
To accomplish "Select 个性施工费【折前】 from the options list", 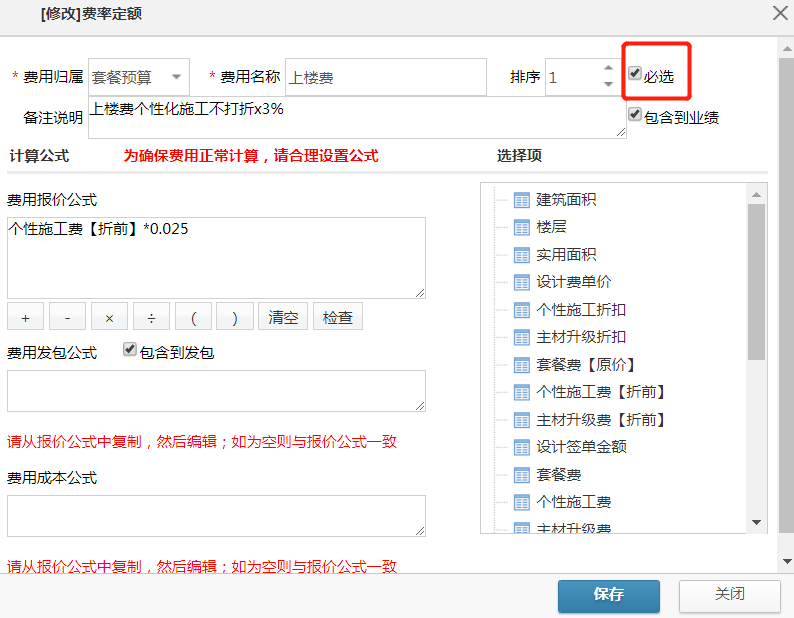I will 601,392.
